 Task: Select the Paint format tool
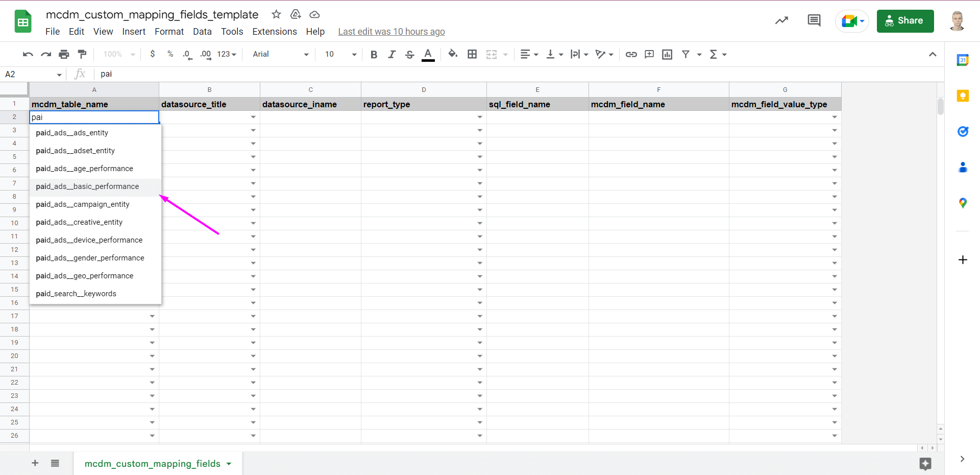click(x=82, y=54)
